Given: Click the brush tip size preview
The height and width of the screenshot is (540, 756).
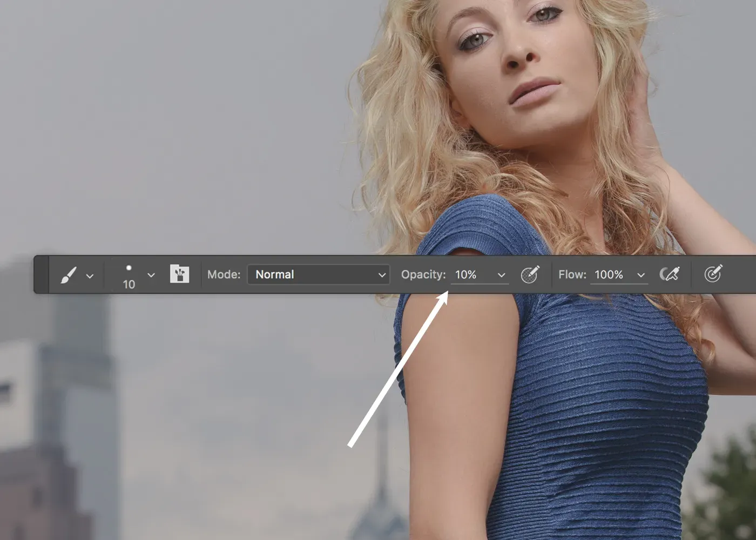Looking at the screenshot, I should point(129,276).
